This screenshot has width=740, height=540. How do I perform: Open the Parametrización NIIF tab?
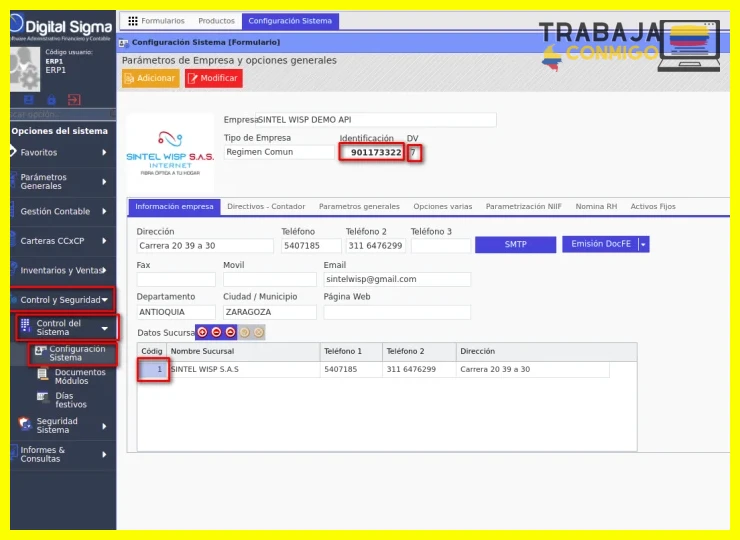[524, 207]
